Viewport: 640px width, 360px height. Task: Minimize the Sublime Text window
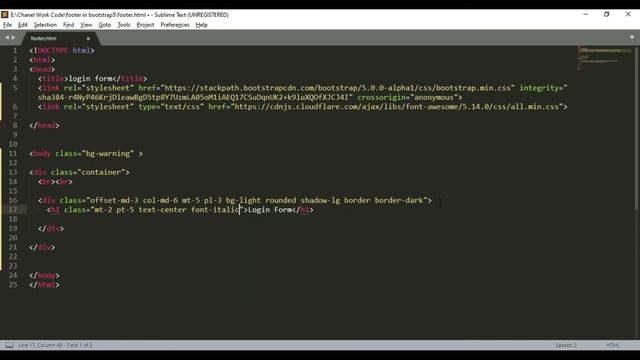click(x=586, y=14)
